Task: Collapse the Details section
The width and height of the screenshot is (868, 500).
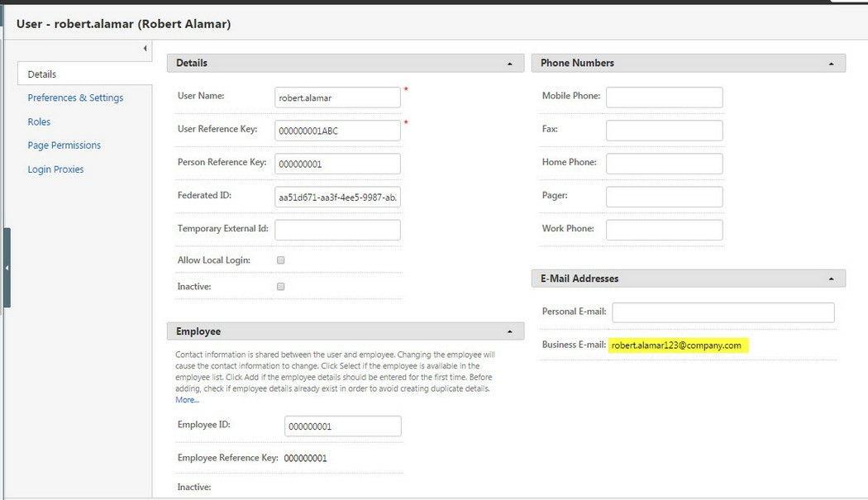Action: (510, 64)
